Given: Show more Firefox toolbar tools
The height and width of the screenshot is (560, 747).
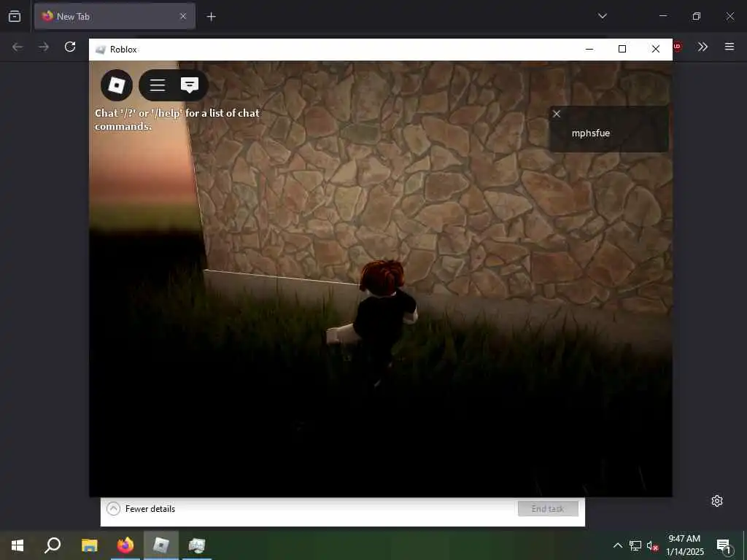Looking at the screenshot, I should [x=703, y=47].
